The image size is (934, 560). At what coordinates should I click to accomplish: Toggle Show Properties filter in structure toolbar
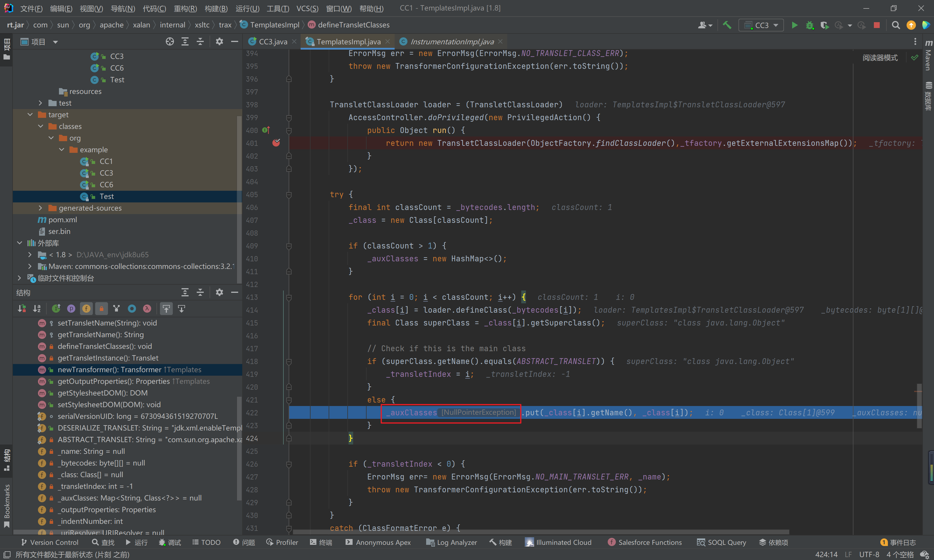[x=71, y=309]
